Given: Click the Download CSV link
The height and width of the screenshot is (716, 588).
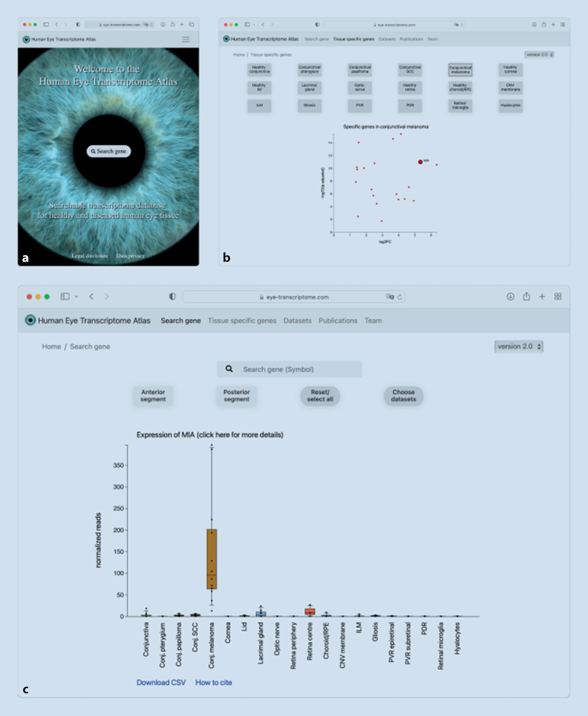Looking at the screenshot, I should pos(161,682).
